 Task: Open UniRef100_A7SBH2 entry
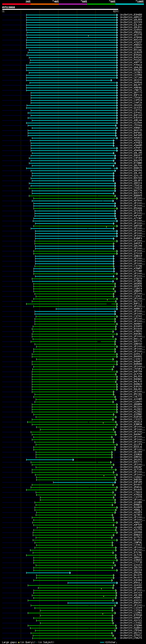131,281
